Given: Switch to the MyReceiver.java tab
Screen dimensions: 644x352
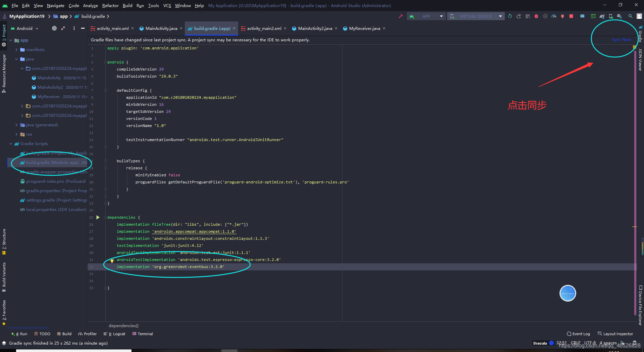Looking at the screenshot, I should 364,28.
